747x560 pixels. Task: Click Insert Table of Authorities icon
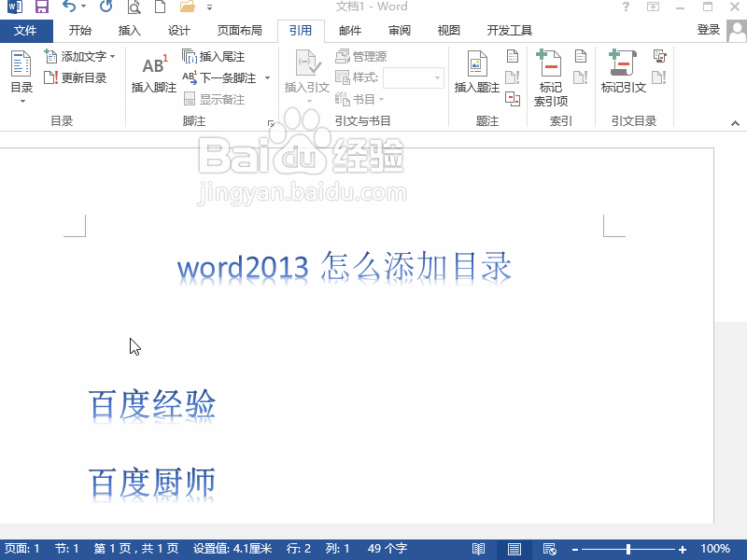pyautogui.click(x=660, y=56)
